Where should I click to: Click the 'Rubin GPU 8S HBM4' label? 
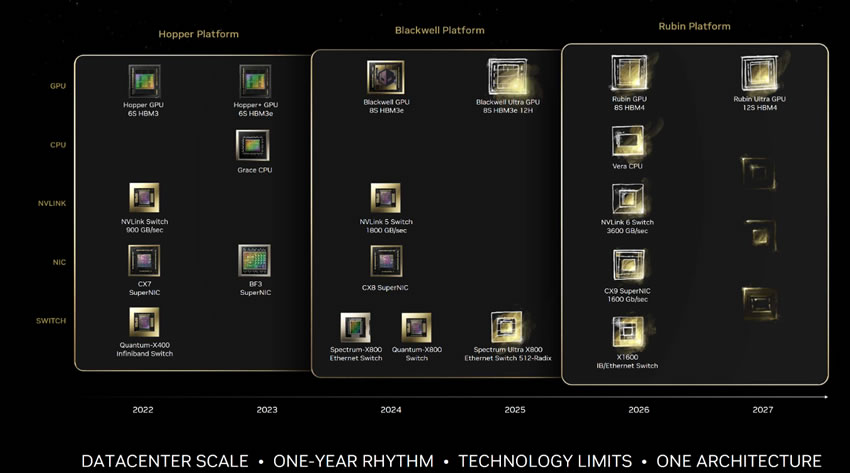[x=629, y=103]
